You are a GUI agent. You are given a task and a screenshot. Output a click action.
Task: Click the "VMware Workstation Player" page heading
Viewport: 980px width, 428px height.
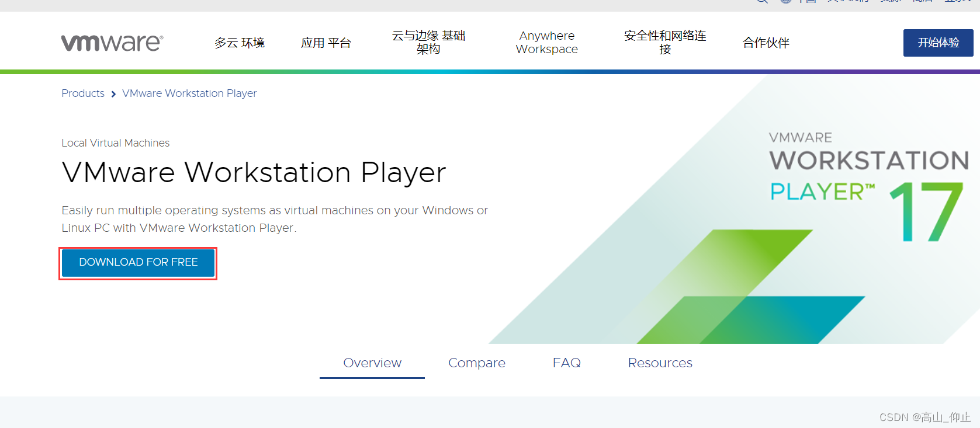[254, 173]
